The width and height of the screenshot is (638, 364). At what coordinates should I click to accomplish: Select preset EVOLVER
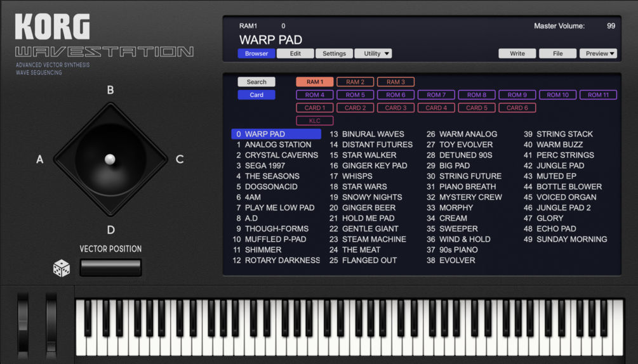click(x=457, y=261)
